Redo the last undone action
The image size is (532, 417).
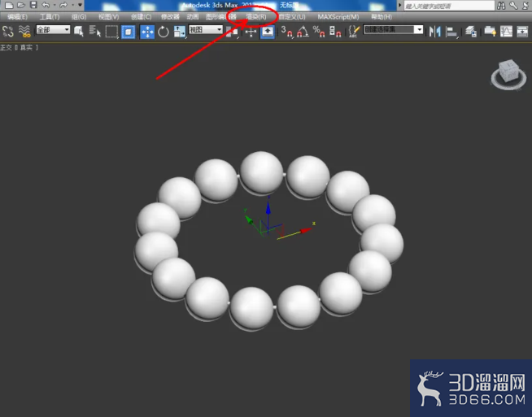point(63,5)
